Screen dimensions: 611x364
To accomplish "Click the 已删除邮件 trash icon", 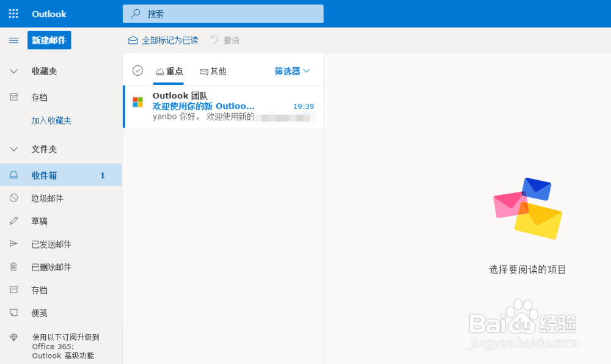I will [x=13, y=267].
